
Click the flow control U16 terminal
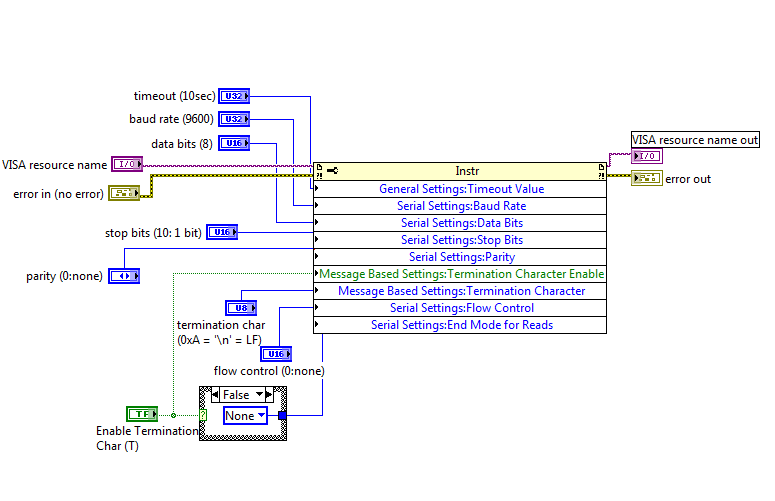click(x=276, y=354)
